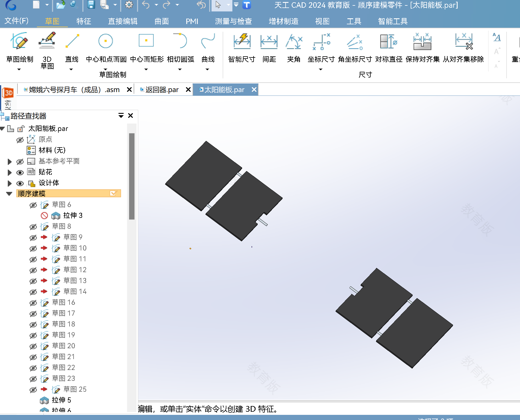The image size is (520, 420).
Task: Click the 拉伸 5 feature icon
Action: pos(44,400)
